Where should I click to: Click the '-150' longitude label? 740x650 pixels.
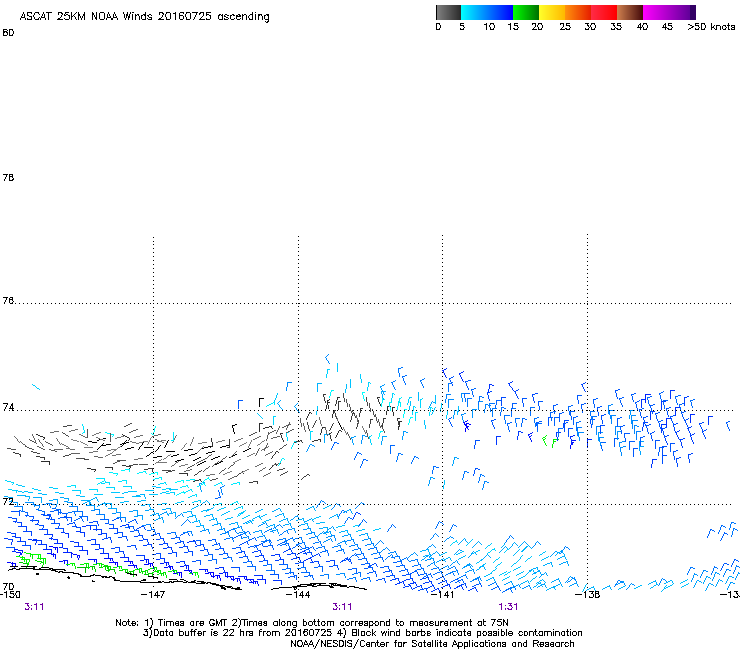(x=10, y=594)
